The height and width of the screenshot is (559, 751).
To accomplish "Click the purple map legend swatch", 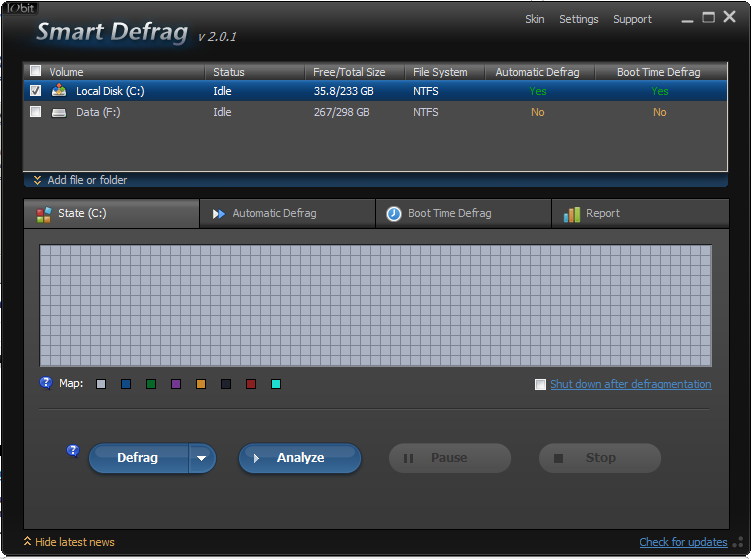I will tap(176, 384).
